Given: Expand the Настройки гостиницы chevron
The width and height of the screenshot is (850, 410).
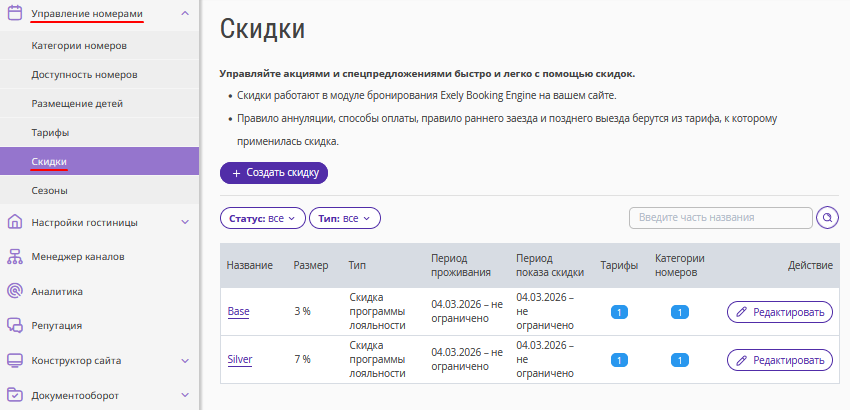Looking at the screenshot, I should [185, 222].
